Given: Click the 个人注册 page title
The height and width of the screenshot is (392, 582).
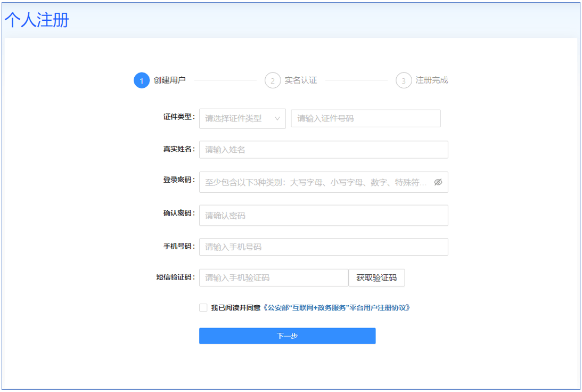Looking at the screenshot, I should 37,20.
